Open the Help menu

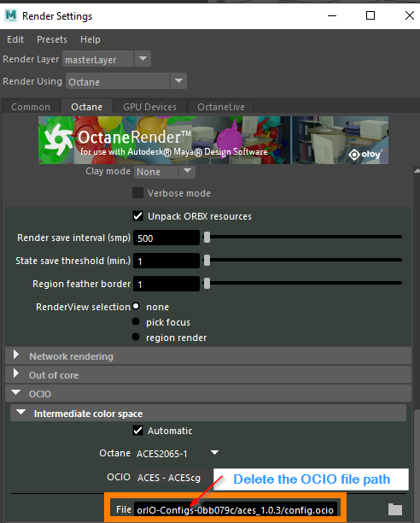coord(90,39)
